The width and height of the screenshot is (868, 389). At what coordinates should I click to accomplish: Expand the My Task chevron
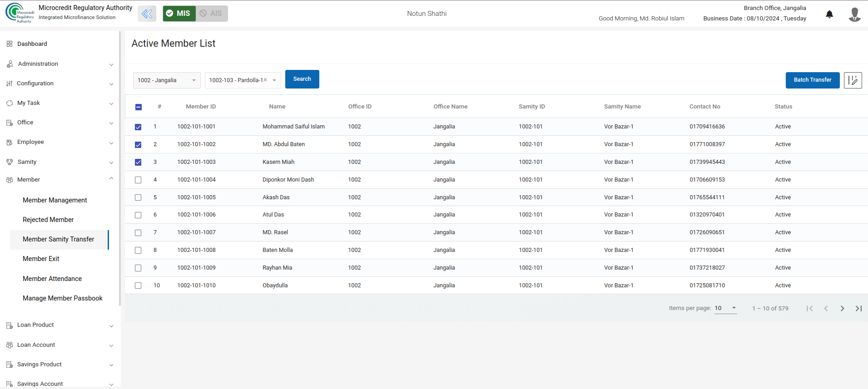(111, 103)
